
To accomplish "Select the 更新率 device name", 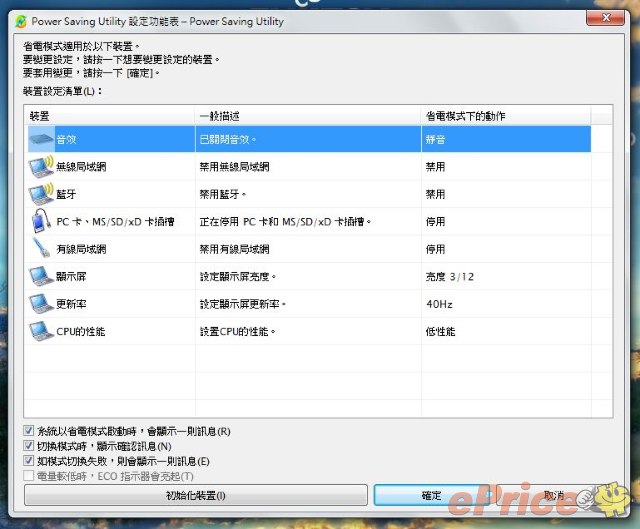I will pos(71,304).
